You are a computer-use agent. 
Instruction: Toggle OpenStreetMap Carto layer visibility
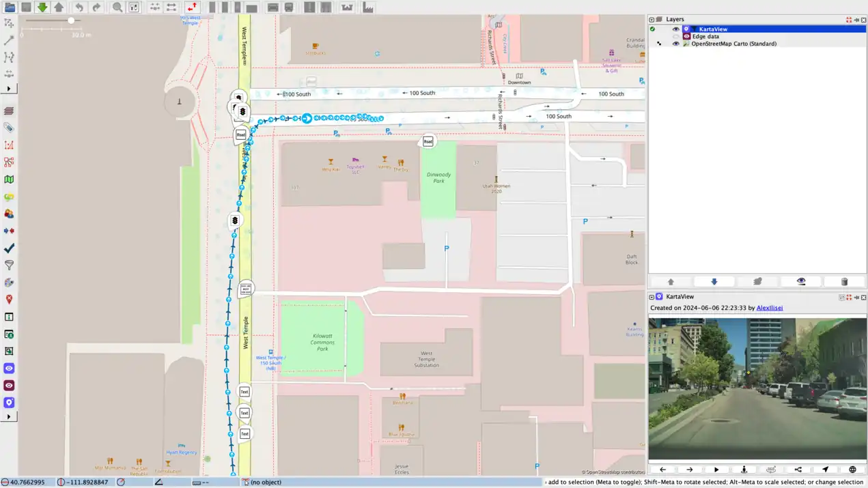[x=675, y=44]
